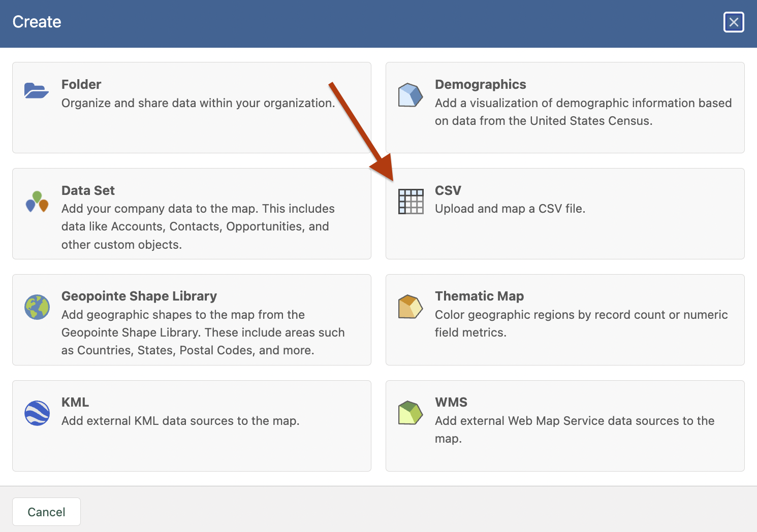Image resolution: width=757 pixels, height=532 pixels.
Task: Click the Geopointe Shape Library globe icon
Action: click(x=37, y=307)
